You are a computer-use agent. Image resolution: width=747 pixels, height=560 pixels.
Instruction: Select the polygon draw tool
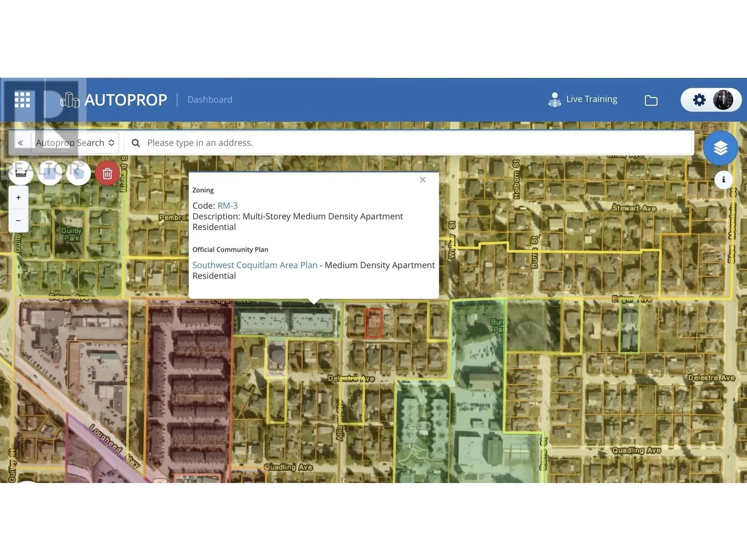point(78,173)
